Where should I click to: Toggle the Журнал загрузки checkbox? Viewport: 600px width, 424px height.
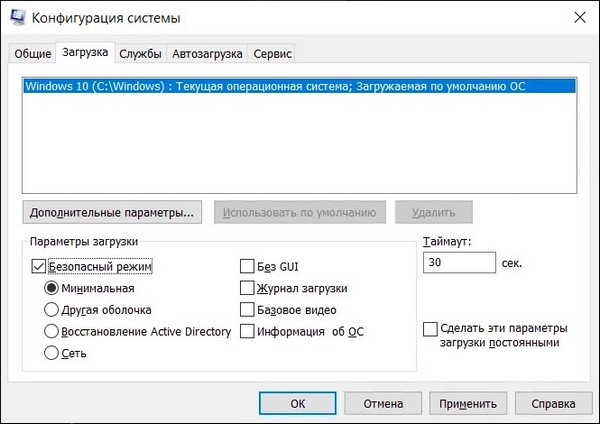pos(247,288)
